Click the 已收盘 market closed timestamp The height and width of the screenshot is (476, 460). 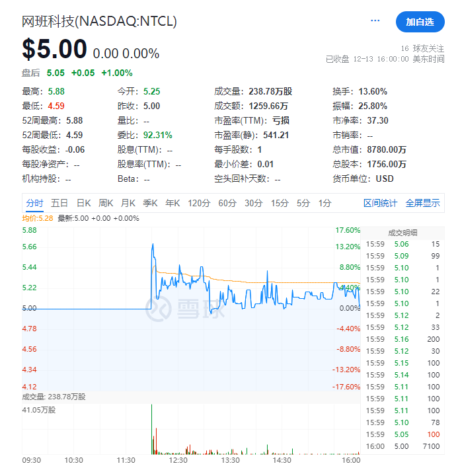(x=385, y=59)
